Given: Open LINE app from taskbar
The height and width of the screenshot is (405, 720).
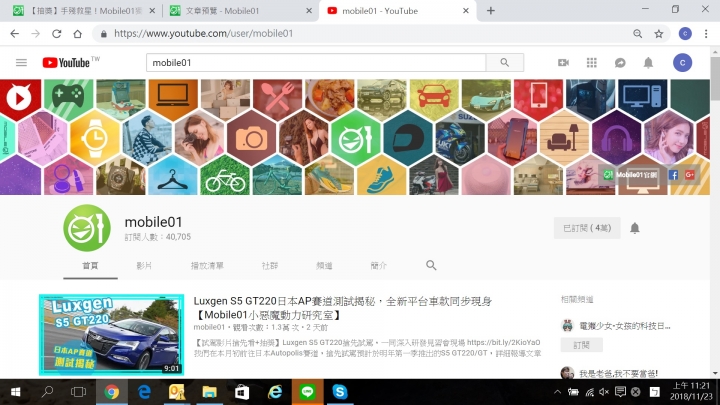Looking at the screenshot, I should pos(307,392).
